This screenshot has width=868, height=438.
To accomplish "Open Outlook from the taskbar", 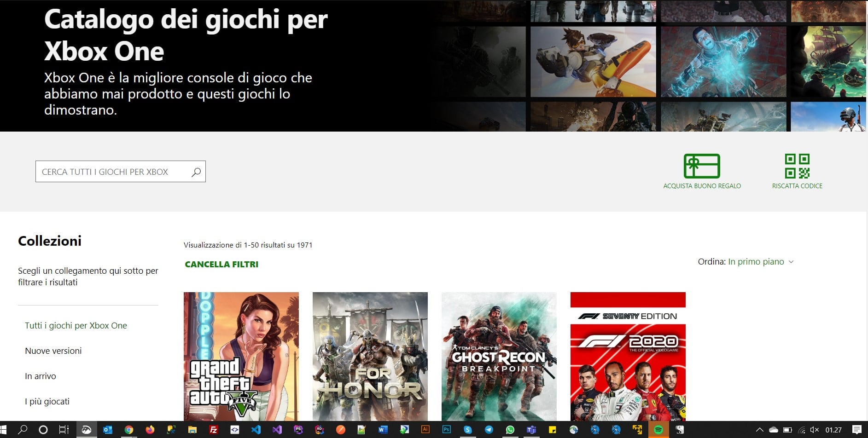I will click(108, 430).
